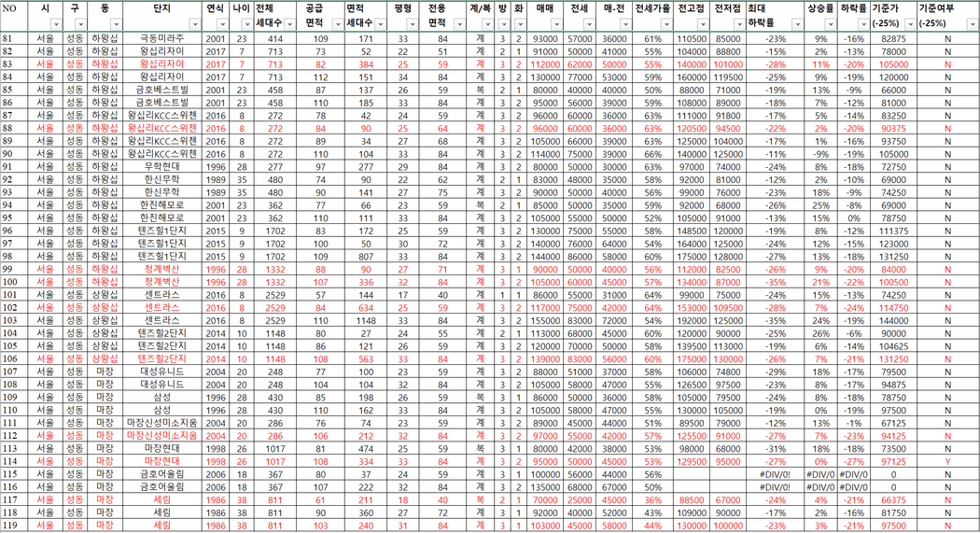Click the 한진해모로 cell in row 94

click(x=161, y=205)
